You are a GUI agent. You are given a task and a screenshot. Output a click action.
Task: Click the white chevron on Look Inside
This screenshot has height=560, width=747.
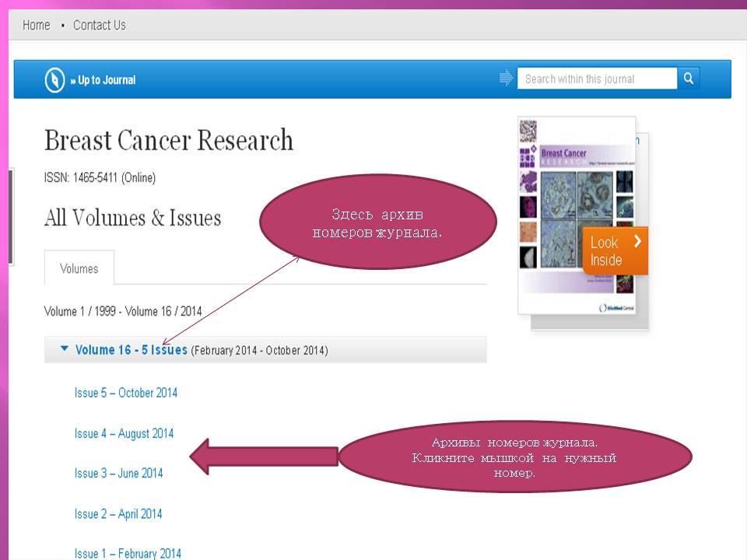637,241
